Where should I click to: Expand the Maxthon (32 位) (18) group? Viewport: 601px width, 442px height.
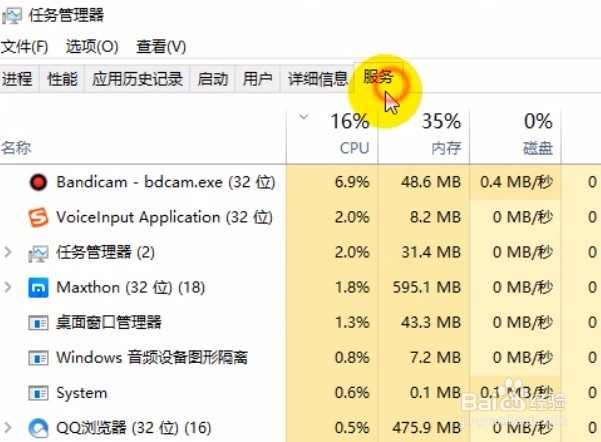click(x=8, y=288)
